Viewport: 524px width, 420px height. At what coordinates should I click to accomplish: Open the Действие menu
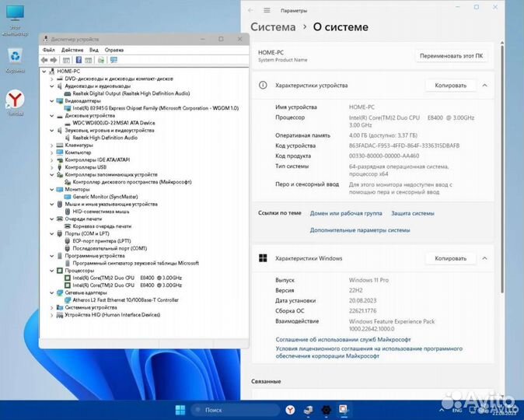coord(72,50)
